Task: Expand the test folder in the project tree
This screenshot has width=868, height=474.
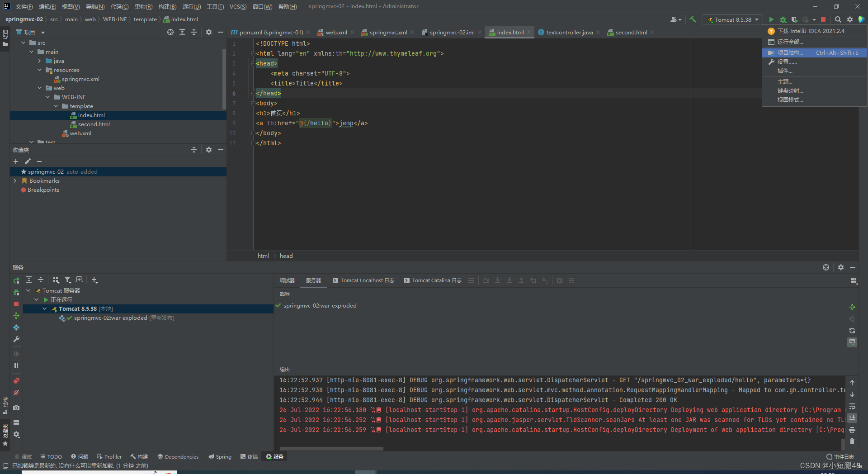Action: click(32, 142)
